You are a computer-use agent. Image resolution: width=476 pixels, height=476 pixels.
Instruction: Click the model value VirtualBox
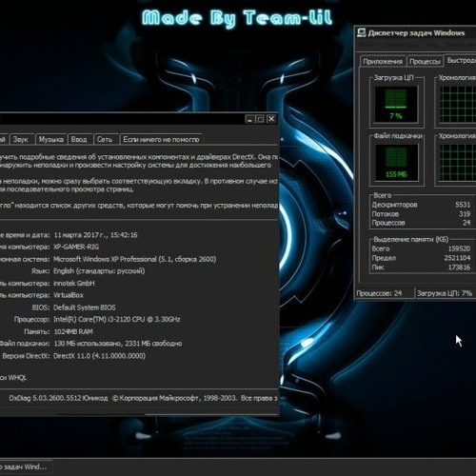coord(69,295)
